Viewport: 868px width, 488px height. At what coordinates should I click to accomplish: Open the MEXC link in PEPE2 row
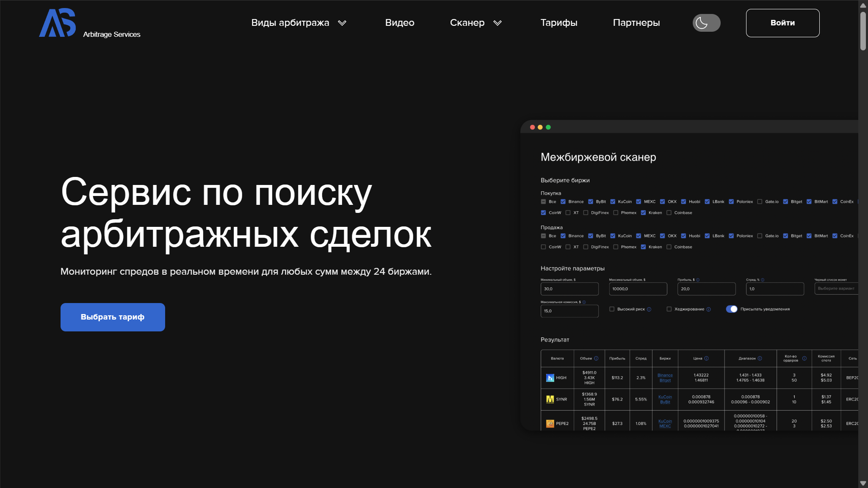pyautogui.click(x=665, y=426)
